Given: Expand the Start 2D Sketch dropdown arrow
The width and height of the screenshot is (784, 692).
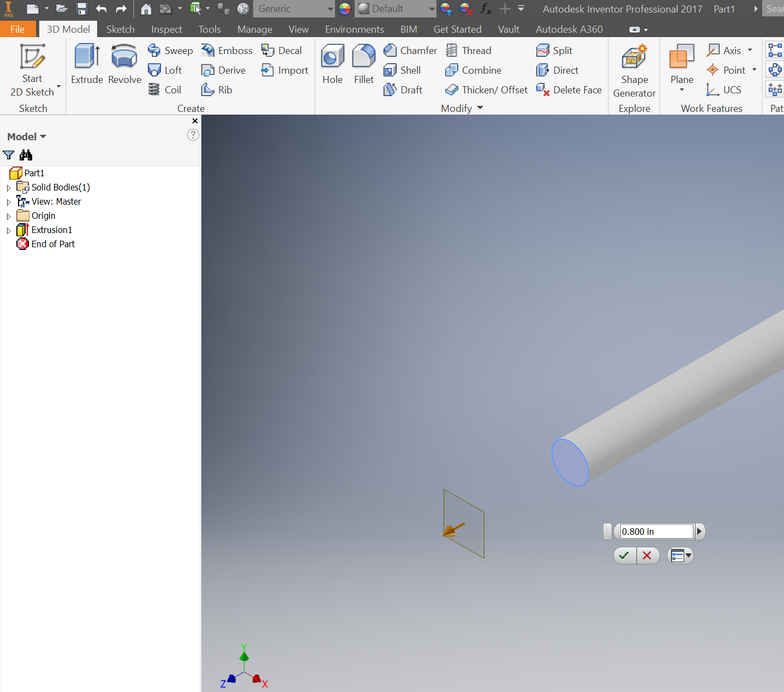Looking at the screenshot, I should [x=59, y=86].
